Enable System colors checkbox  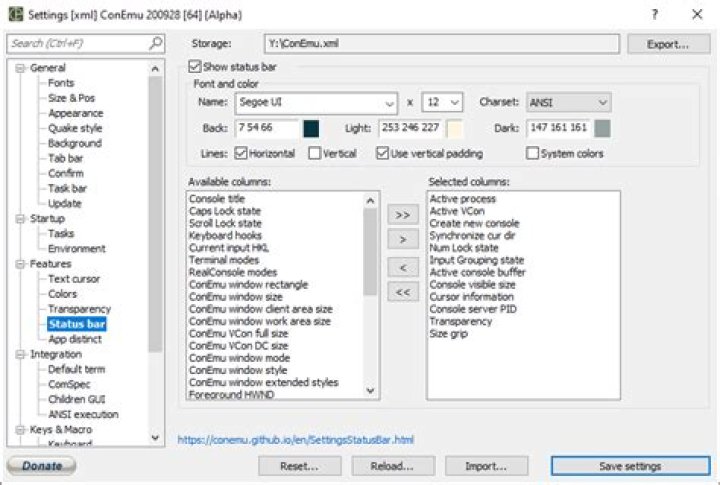532,153
